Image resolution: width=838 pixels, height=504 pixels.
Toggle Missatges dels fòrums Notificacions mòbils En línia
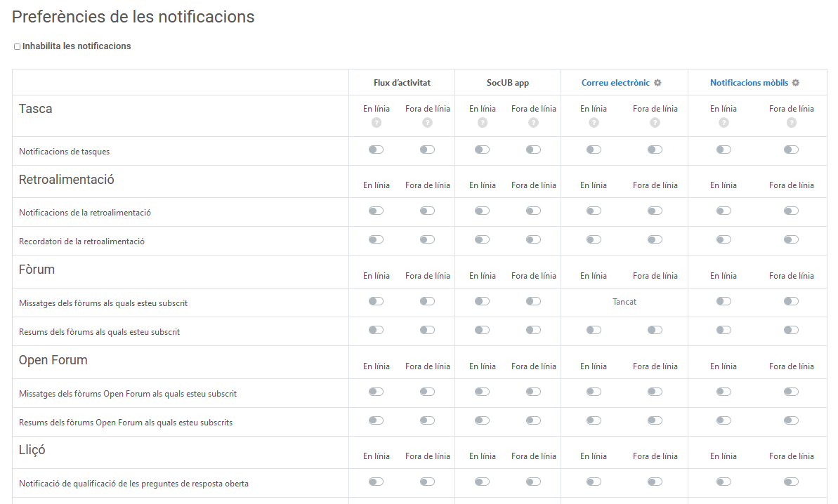724,301
